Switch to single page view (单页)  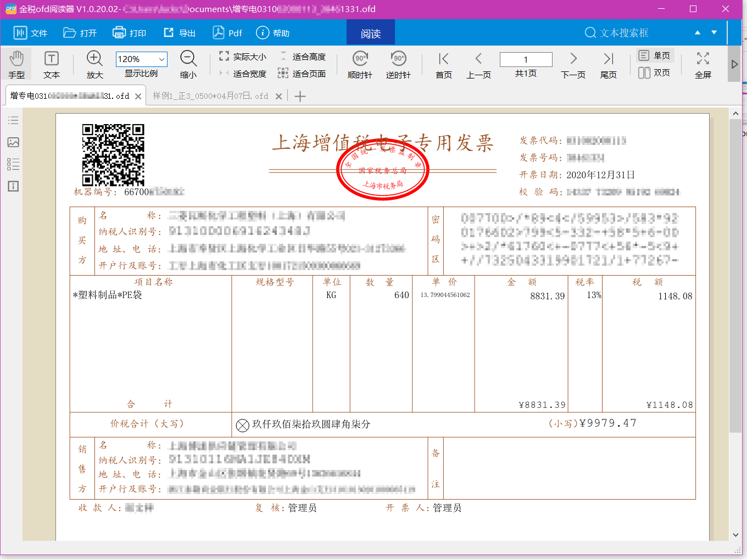(654, 55)
